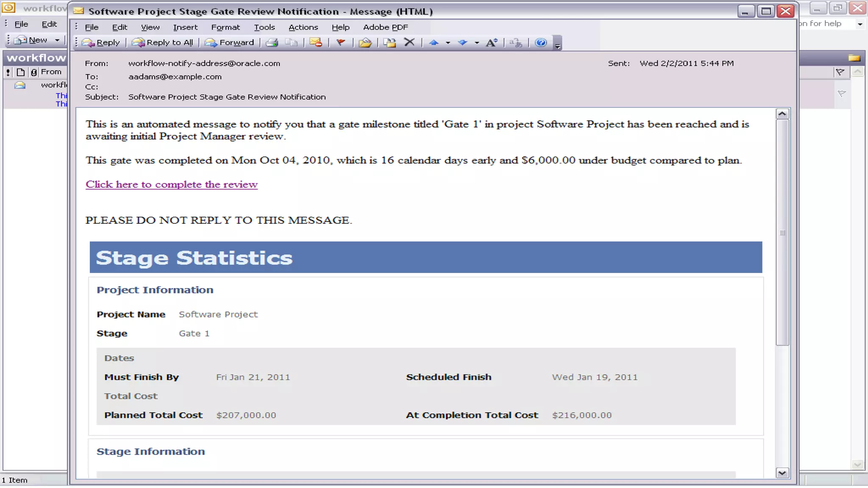The width and height of the screenshot is (868, 488).
Task: Open the Format menu
Action: coord(225,27)
